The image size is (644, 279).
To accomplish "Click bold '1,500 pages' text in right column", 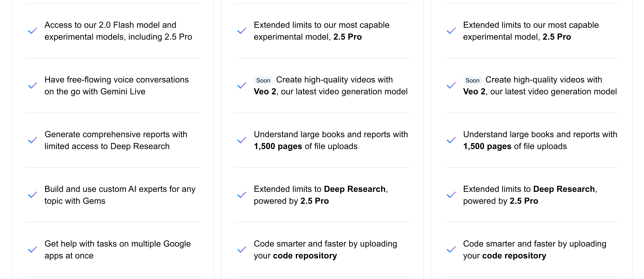I will (x=487, y=146).
